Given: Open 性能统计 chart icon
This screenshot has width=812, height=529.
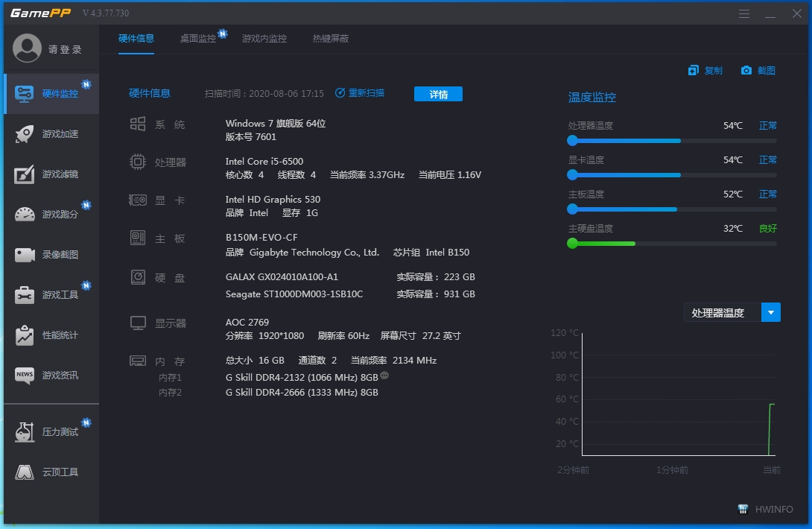Looking at the screenshot, I should tap(25, 335).
